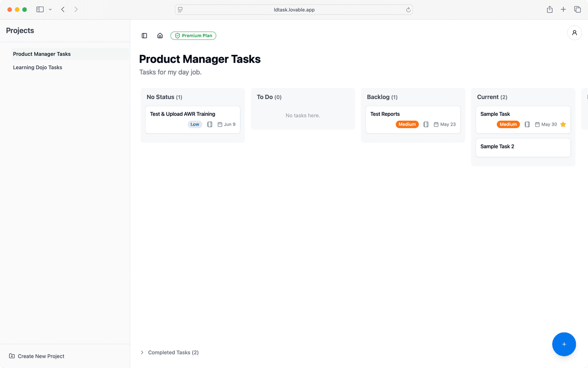Open notes icon on Test Reports card
Viewport: 588px width, 368px height.
pos(426,125)
